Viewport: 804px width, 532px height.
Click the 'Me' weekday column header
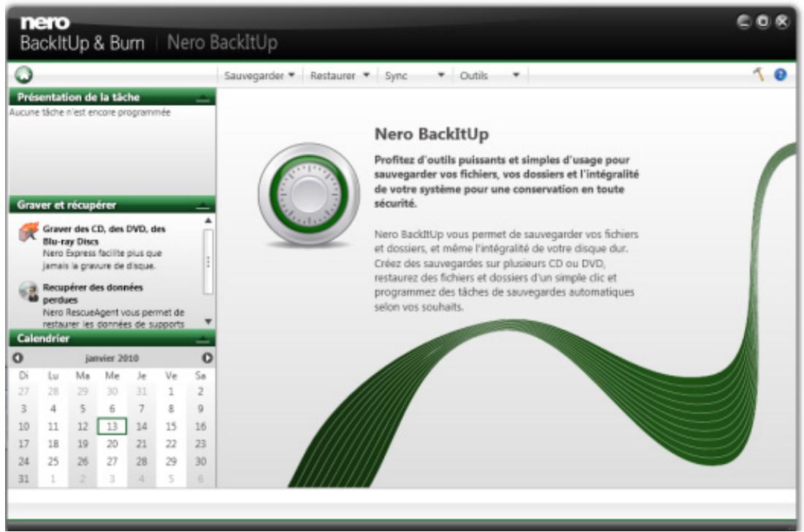112,376
